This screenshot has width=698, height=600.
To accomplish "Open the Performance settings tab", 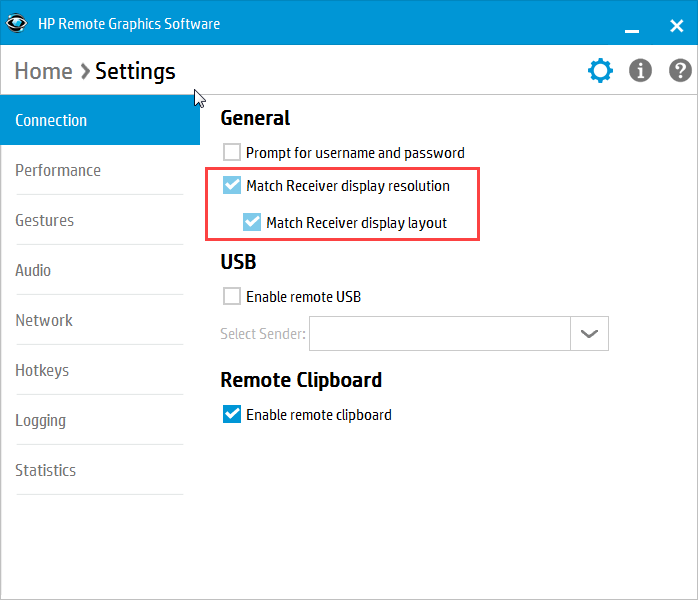I will click(58, 170).
